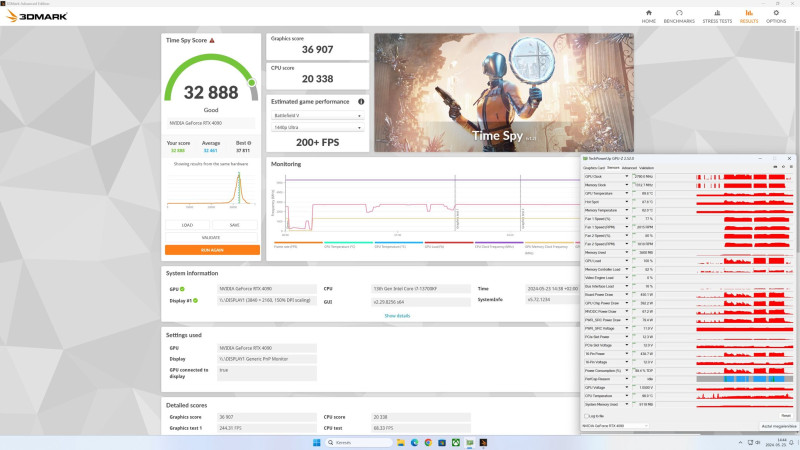Click the green check next to GPU
Screen dimensions: 800x450
pos(182,289)
